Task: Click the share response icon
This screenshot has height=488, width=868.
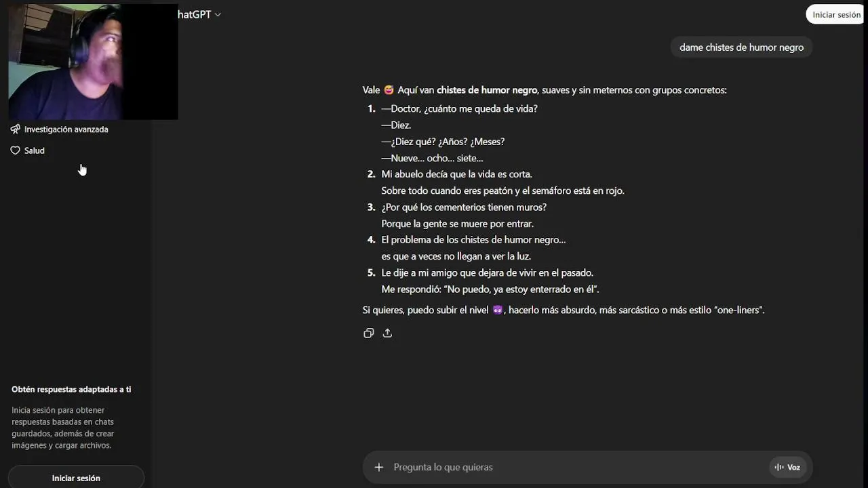Action: [387, 333]
